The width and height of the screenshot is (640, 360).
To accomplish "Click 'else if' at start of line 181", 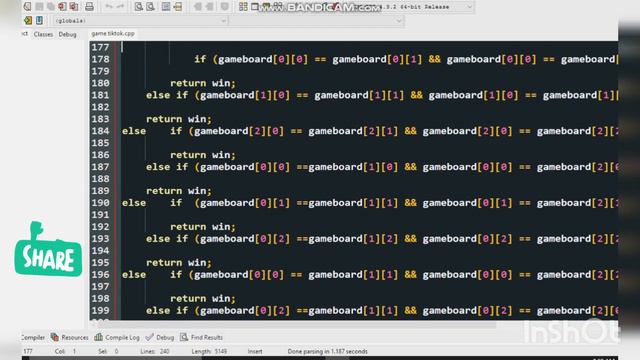I will pyautogui.click(x=167, y=95).
